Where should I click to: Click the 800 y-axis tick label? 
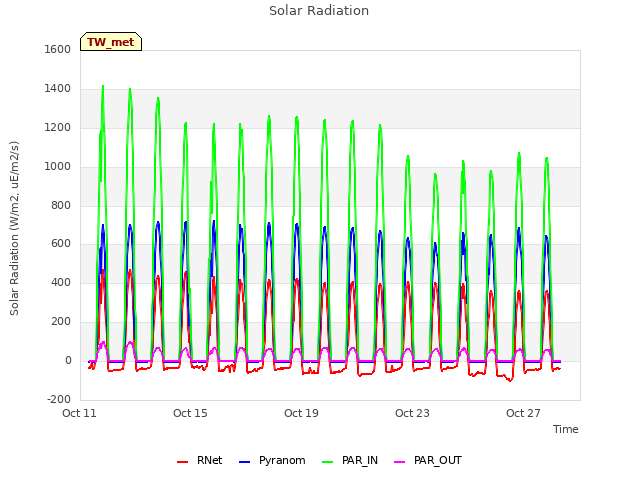[x=61, y=205]
